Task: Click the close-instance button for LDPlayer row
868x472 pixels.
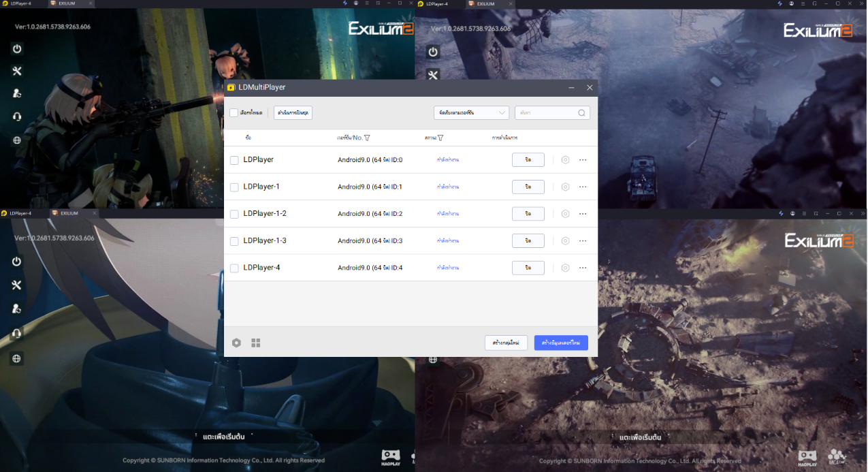Action: click(528, 159)
